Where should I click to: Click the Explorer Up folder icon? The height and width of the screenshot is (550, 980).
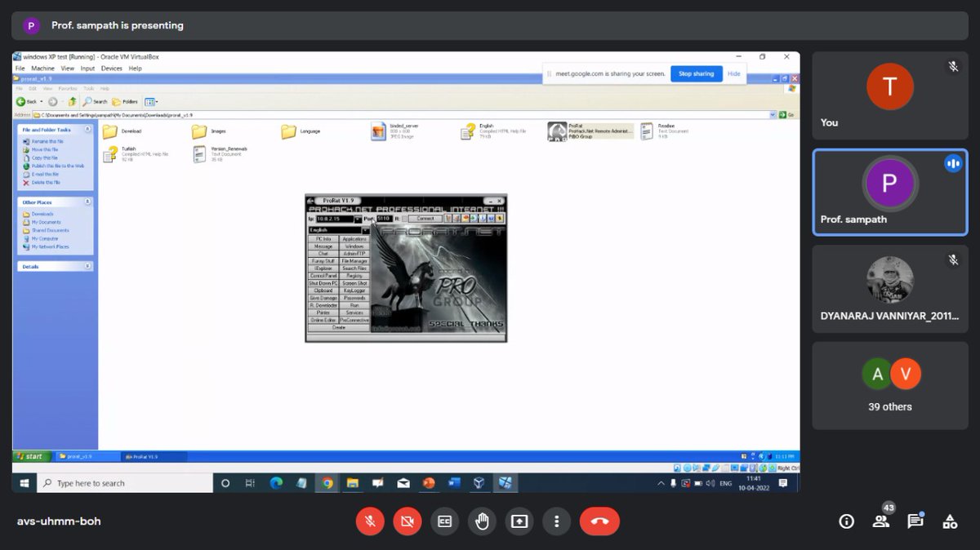(72, 102)
